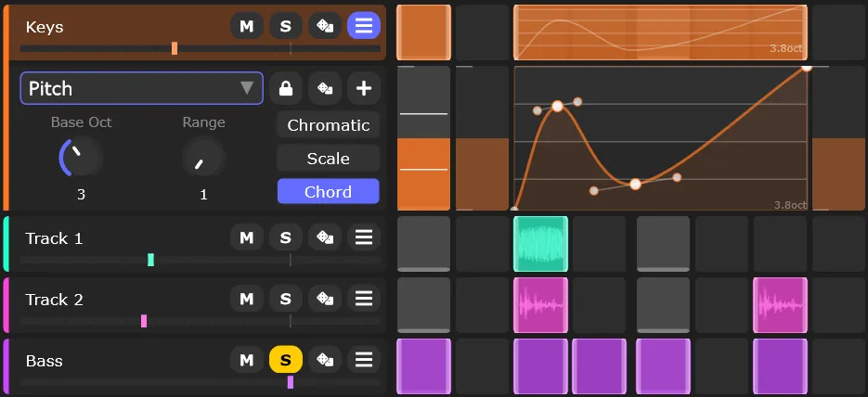
Task: Randomize the Bass track with dice icon
Action: tap(324, 361)
